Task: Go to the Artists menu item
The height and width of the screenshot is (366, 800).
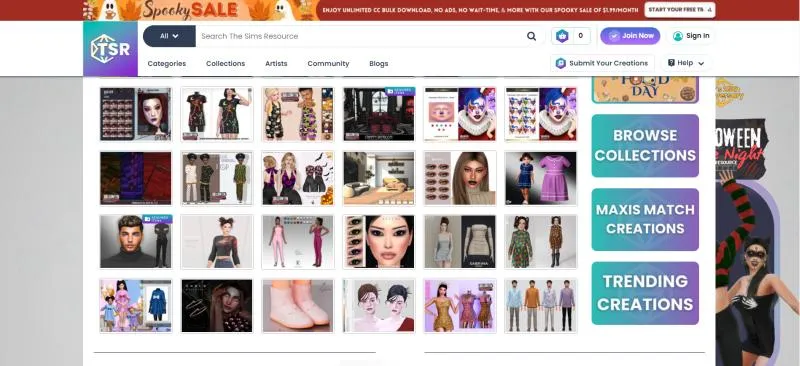Action: (276, 63)
